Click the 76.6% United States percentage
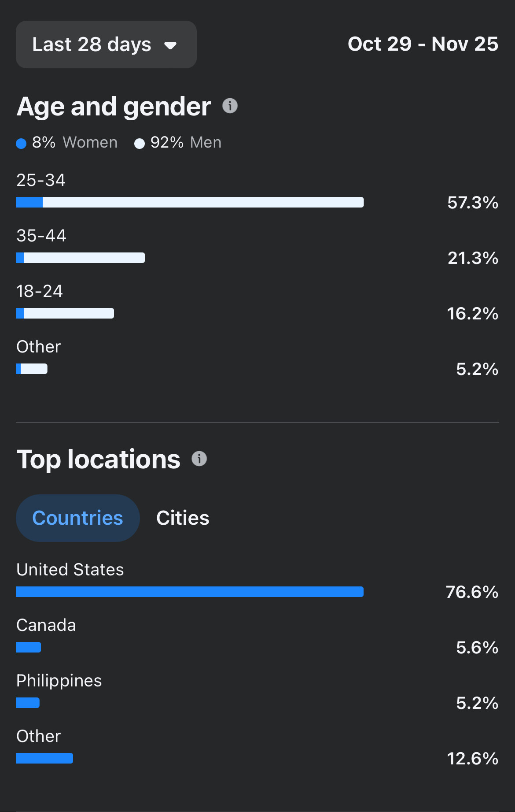Viewport: 515px width, 812px height. (x=472, y=592)
